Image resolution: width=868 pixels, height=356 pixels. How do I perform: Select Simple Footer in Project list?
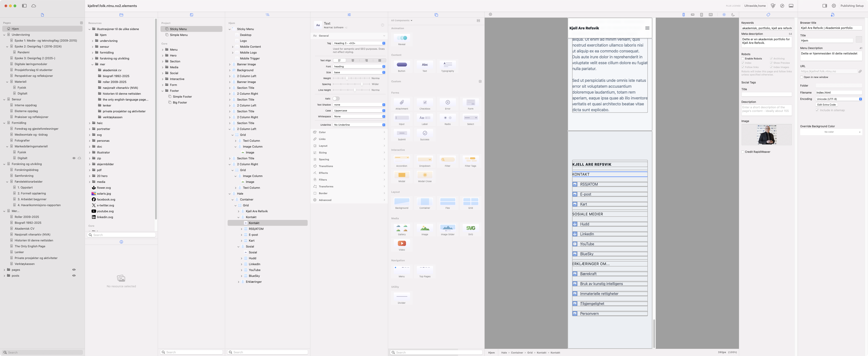tap(182, 97)
